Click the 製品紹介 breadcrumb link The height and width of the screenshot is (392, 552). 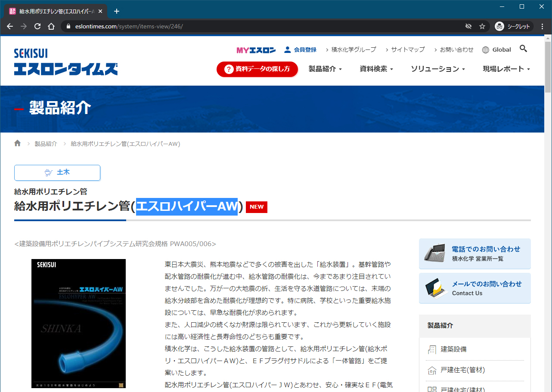(x=46, y=144)
